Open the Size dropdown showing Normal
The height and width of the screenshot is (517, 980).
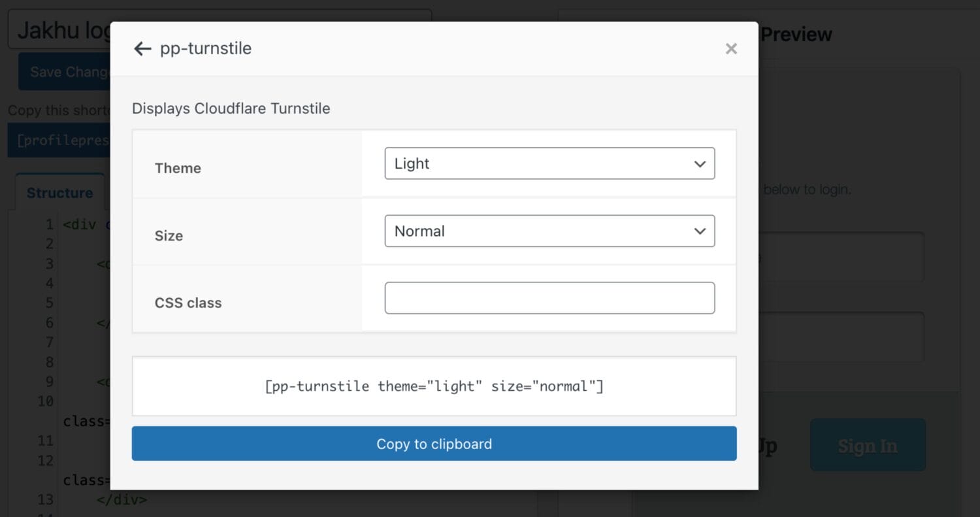coord(549,231)
